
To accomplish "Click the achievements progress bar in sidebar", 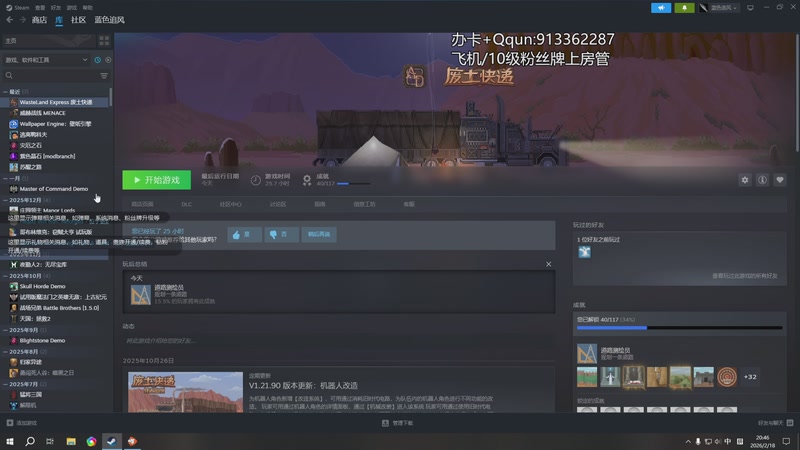I will click(679, 328).
